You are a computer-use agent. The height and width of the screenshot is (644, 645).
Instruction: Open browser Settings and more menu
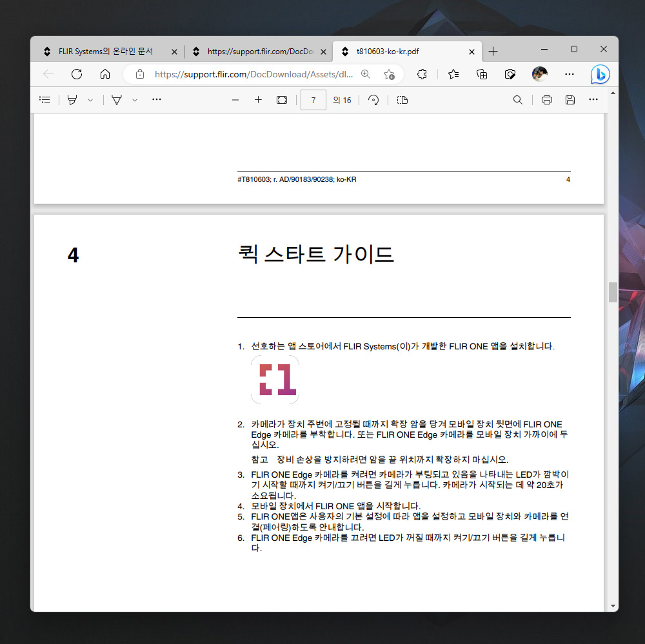[570, 74]
